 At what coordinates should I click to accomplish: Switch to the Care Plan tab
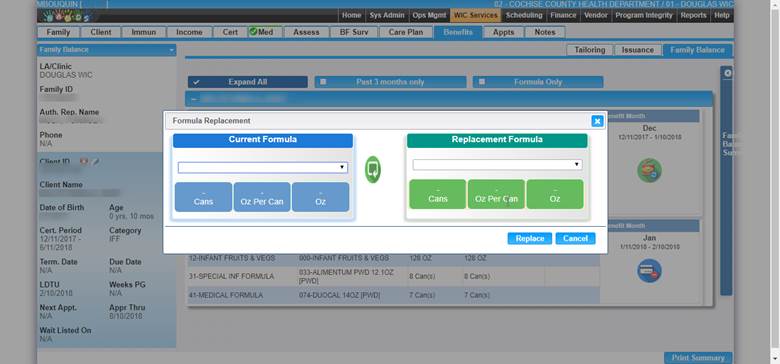(x=405, y=32)
